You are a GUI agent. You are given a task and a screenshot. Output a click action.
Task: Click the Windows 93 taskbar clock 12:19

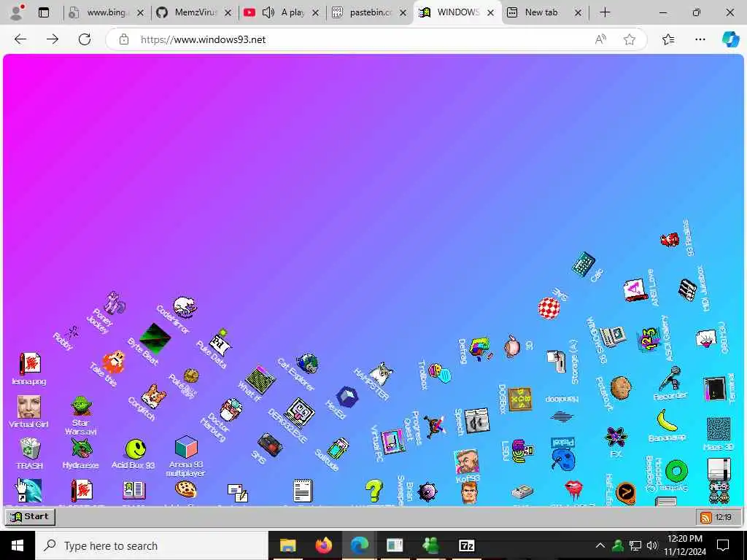pyautogui.click(x=723, y=518)
